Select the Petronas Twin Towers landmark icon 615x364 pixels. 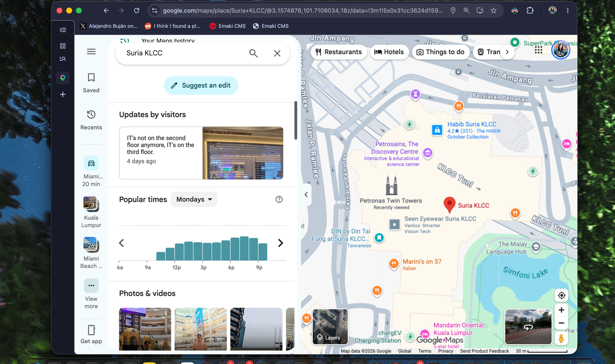(391, 185)
